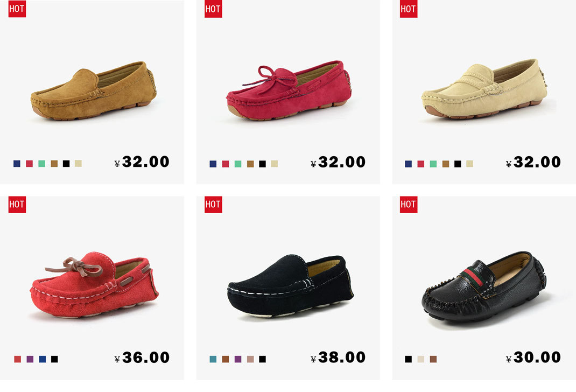The width and height of the screenshot is (576, 392).
Task: Click the HOT badge on the tan loafer
Action: [x=17, y=9]
